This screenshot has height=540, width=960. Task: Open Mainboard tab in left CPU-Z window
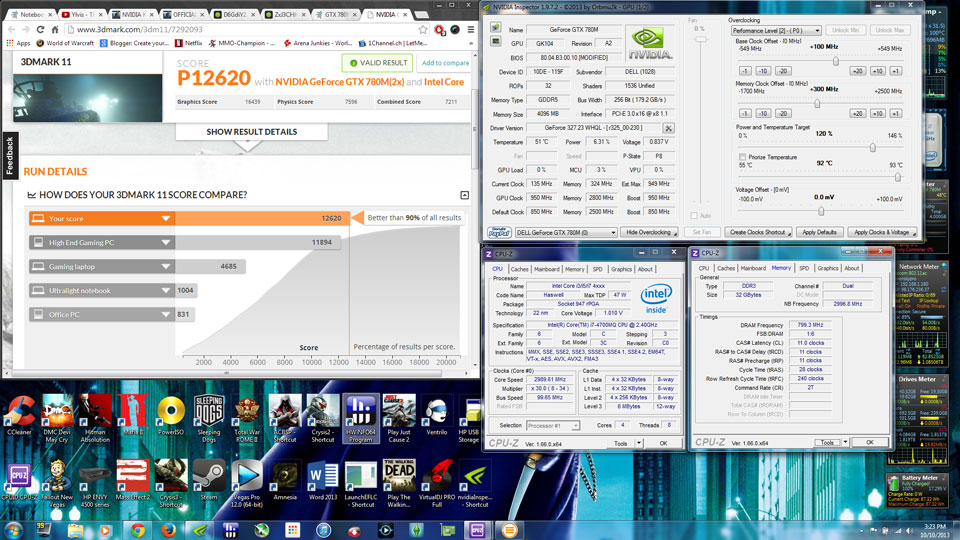[x=546, y=269]
